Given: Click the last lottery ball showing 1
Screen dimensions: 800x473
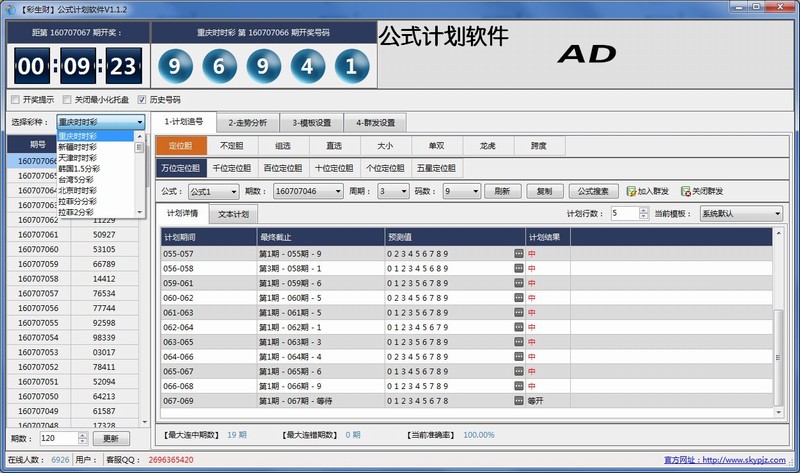Looking at the screenshot, I should (x=347, y=67).
